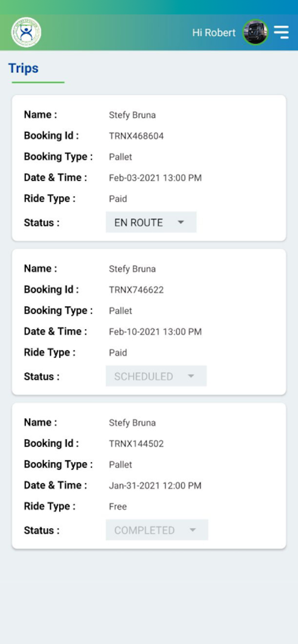Select the Stefy Bruna name on first card
The image size is (298, 644).
132,115
